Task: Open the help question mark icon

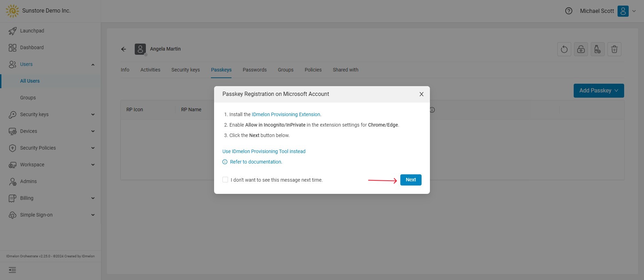Action: point(569,11)
